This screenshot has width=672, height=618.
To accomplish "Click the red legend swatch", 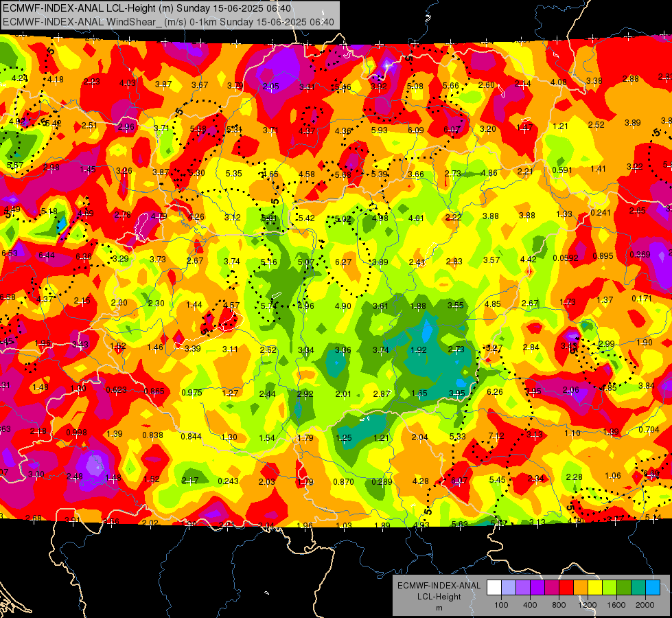I will tap(566, 588).
